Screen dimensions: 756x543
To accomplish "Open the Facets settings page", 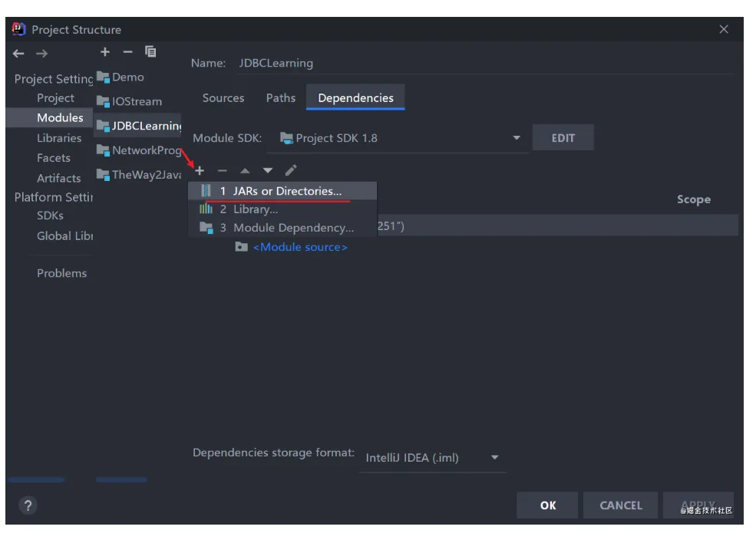I will point(54,158).
